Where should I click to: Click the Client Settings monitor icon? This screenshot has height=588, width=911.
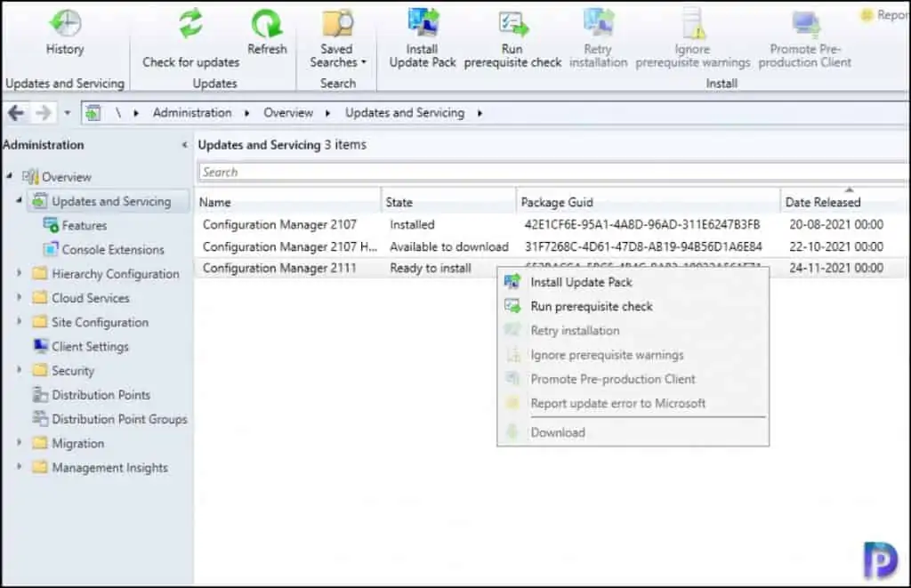[41, 346]
